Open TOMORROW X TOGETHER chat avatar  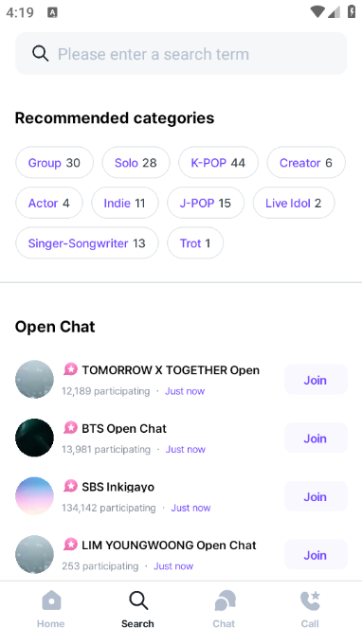point(34,380)
